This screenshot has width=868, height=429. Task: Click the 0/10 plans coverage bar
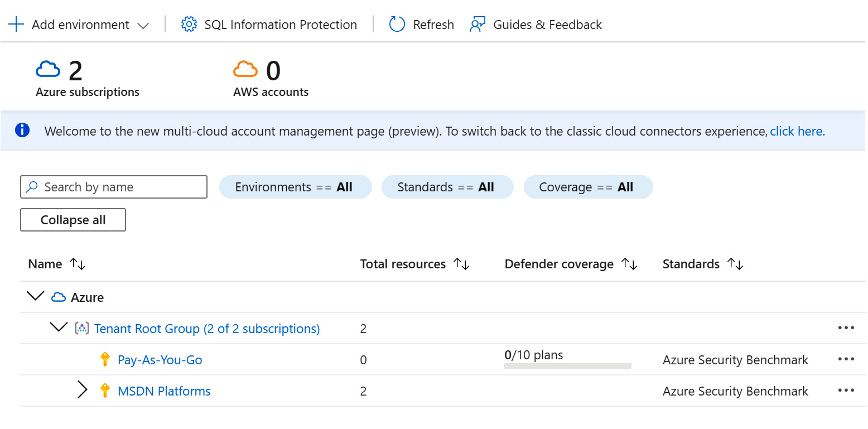click(x=568, y=367)
